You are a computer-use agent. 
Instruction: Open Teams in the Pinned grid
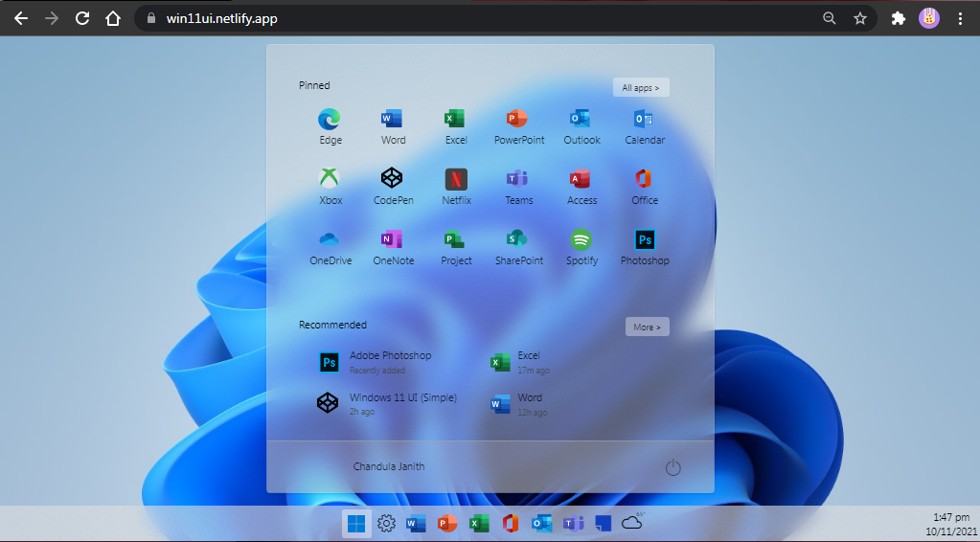click(x=519, y=188)
